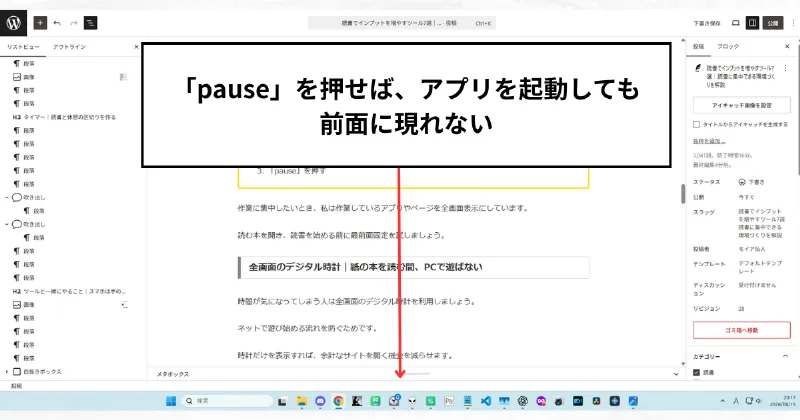Click the editor canvas vertical scrollbar thumb
800x420 pixels.
point(683,193)
